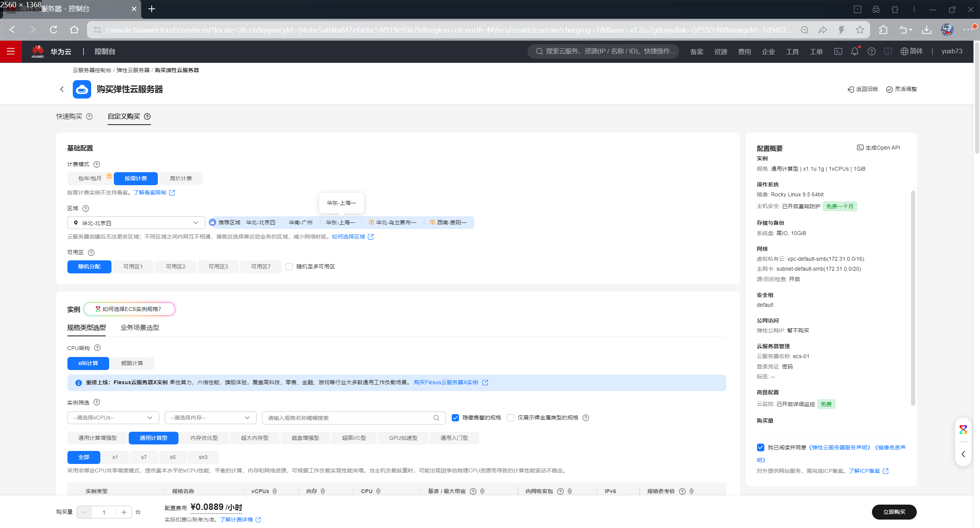Open the CloudShell terminal icon
The height and width of the screenshot is (528, 980).
point(838,51)
